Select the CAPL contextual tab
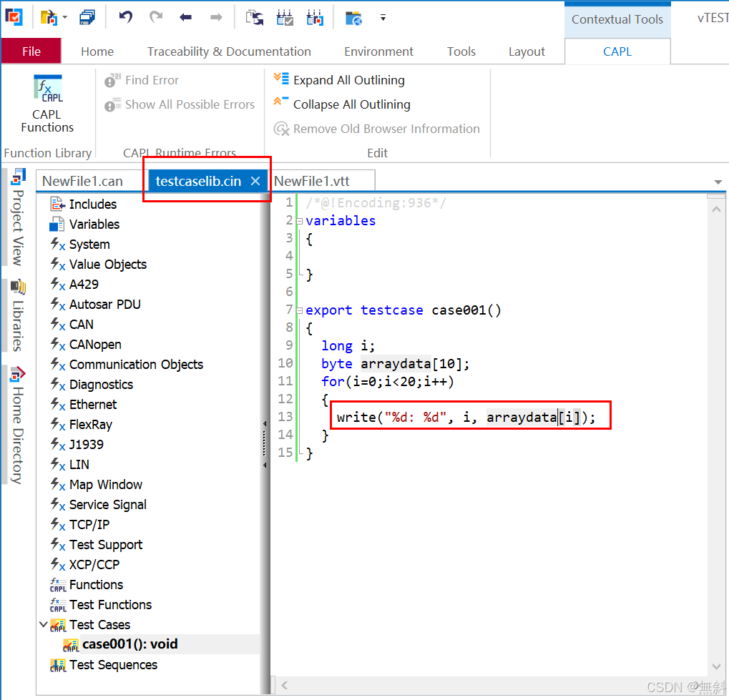The image size is (729, 700). click(x=617, y=51)
